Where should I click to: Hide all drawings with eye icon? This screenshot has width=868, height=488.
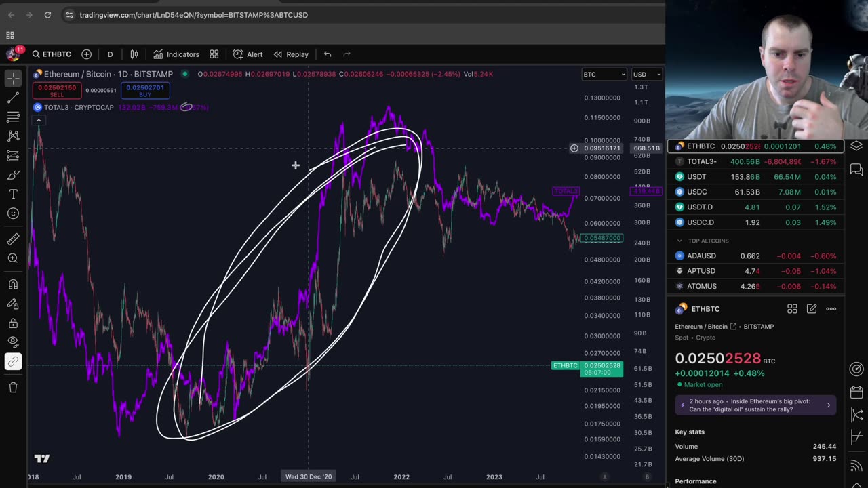[13, 342]
